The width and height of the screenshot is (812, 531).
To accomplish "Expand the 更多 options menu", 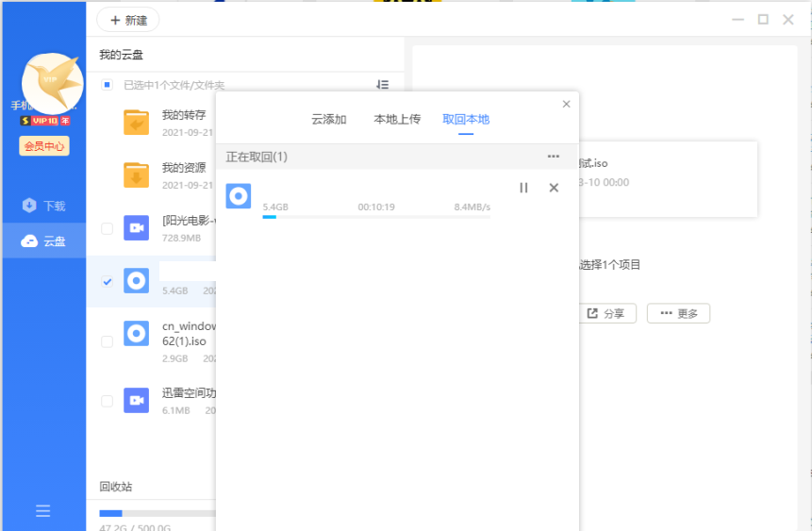I will (678, 313).
